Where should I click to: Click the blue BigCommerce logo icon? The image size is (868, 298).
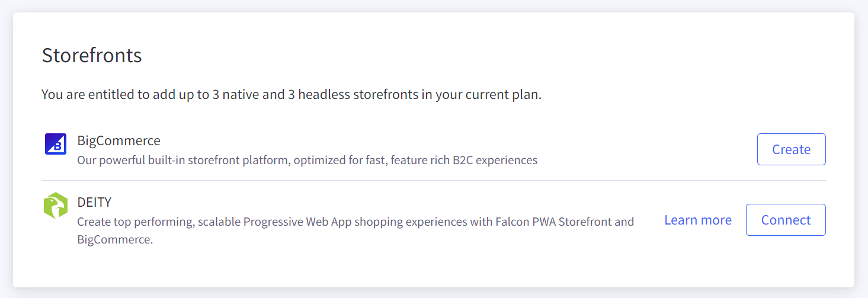click(56, 144)
